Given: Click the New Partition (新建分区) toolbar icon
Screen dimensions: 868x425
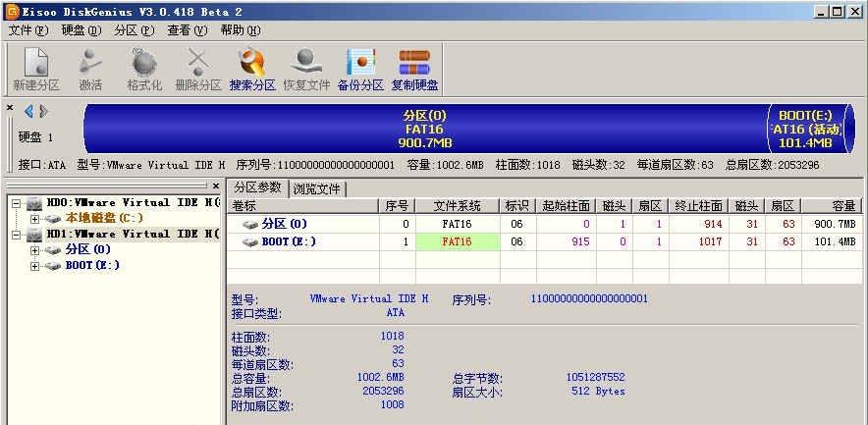Looking at the screenshot, I should (x=36, y=62).
